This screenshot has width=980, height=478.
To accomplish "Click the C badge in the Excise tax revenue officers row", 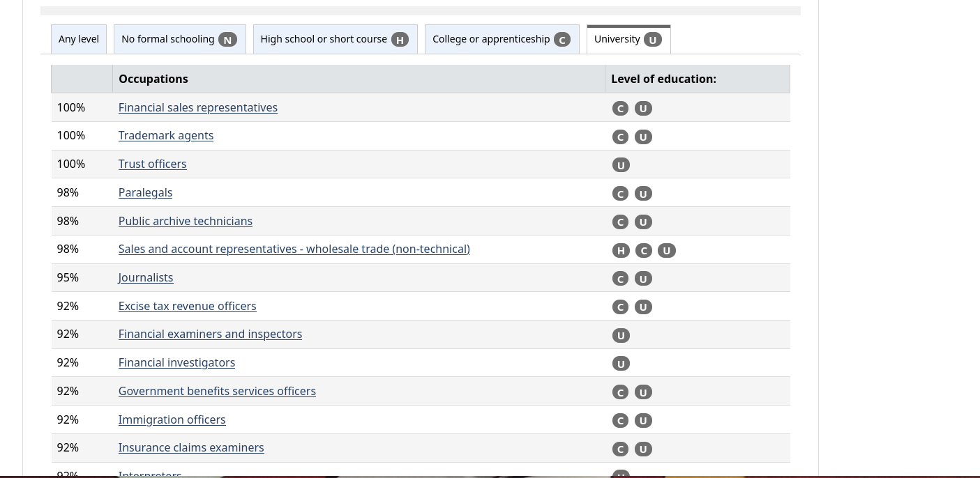I will pos(620,307).
